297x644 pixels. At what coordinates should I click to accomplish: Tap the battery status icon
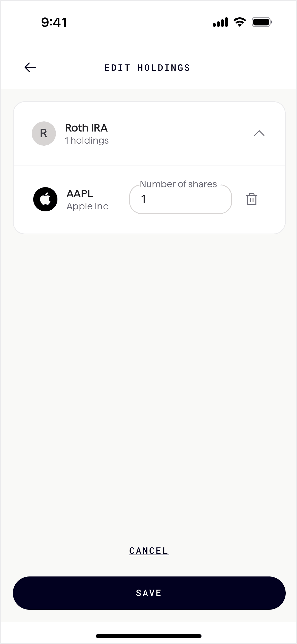[262, 22]
